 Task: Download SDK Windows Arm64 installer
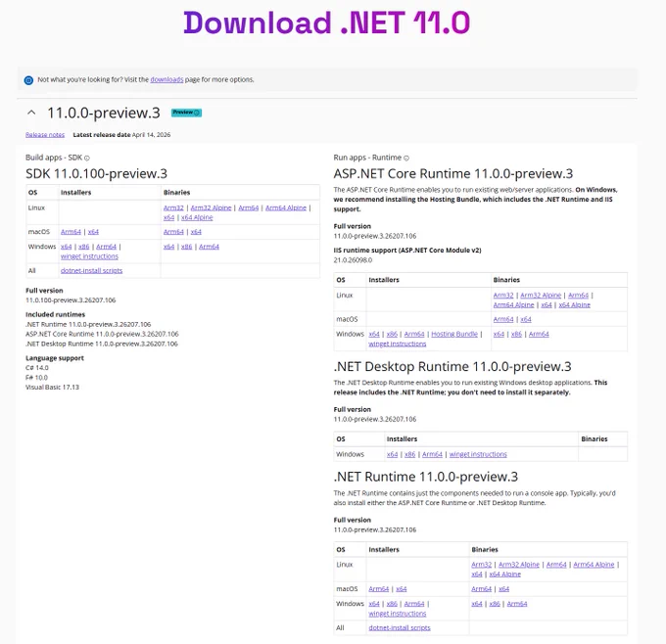tap(106, 247)
